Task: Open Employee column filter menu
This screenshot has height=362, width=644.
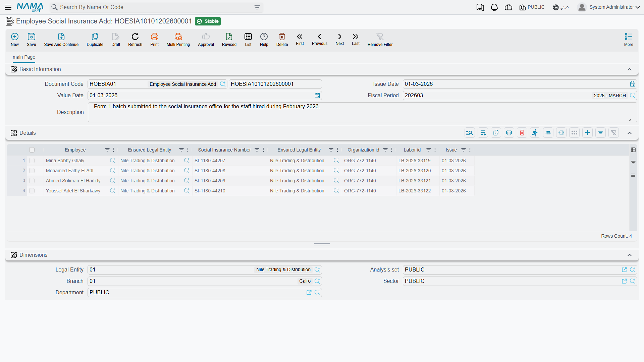Action: 107,150
